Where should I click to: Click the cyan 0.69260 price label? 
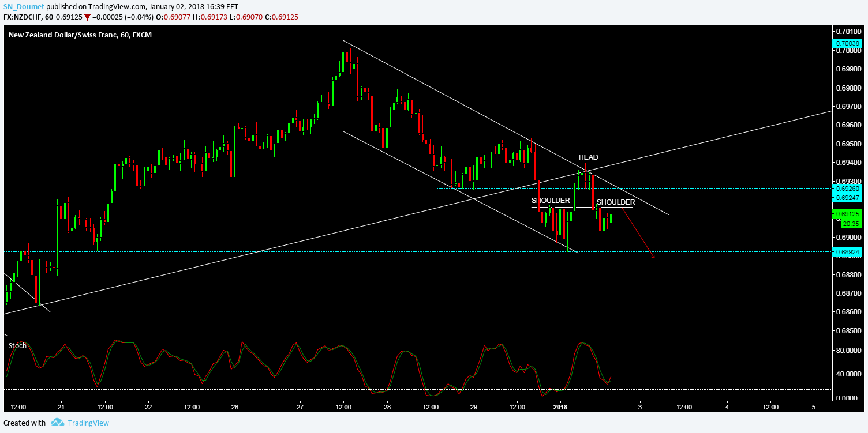(x=847, y=189)
